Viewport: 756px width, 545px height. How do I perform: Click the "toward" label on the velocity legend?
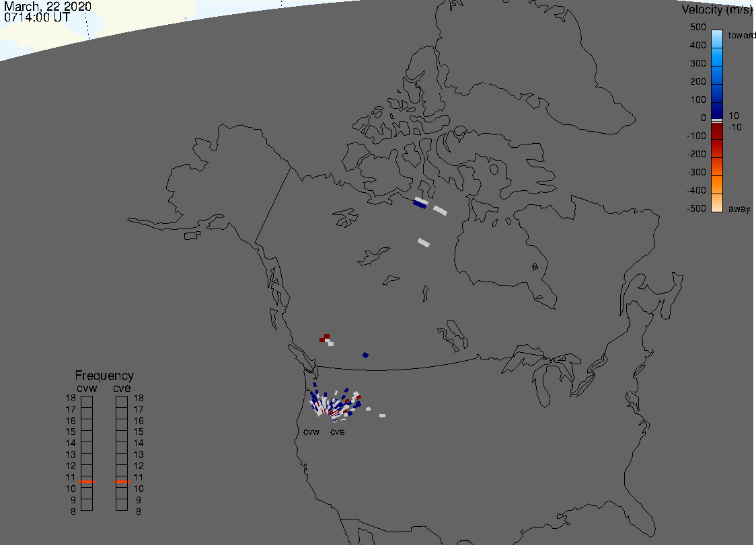(x=741, y=35)
